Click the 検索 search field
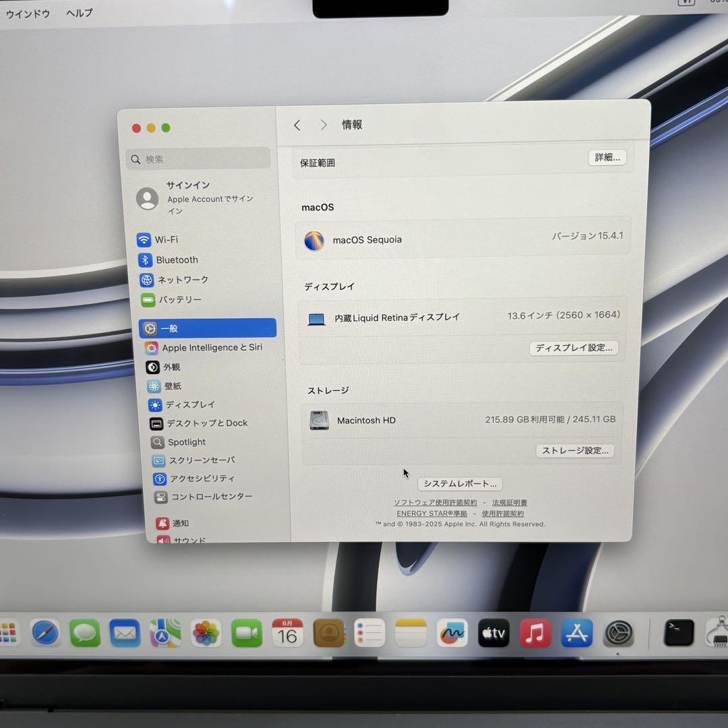Viewport: 728px width, 728px height. click(198, 159)
